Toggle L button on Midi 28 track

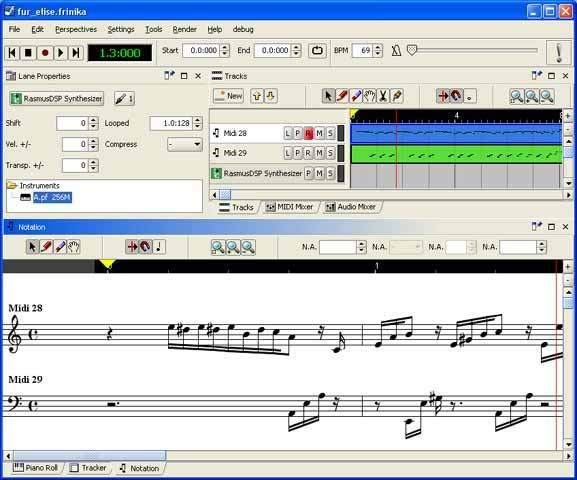click(287, 133)
